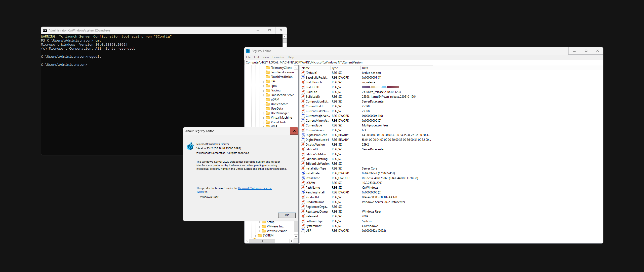Expand the Wow6432Node key
Viewport: 644px width, 272px height.
click(259, 231)
